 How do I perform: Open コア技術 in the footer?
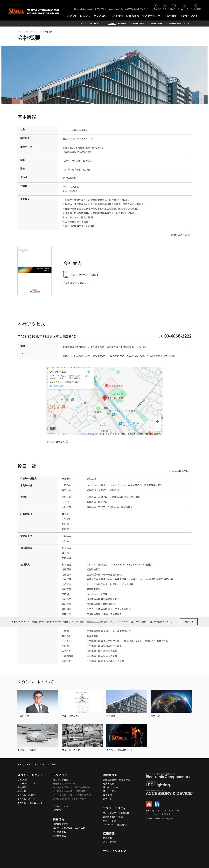(x=57, y=810)
